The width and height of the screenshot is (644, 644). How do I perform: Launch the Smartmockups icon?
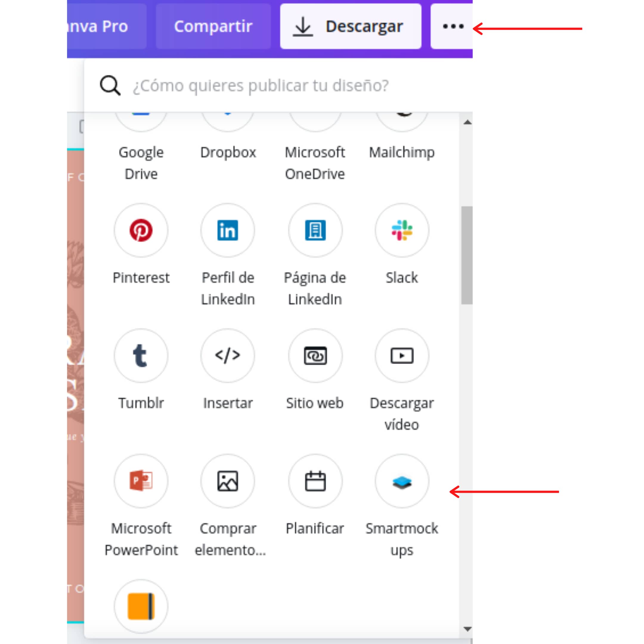click(x=402, y=481)
